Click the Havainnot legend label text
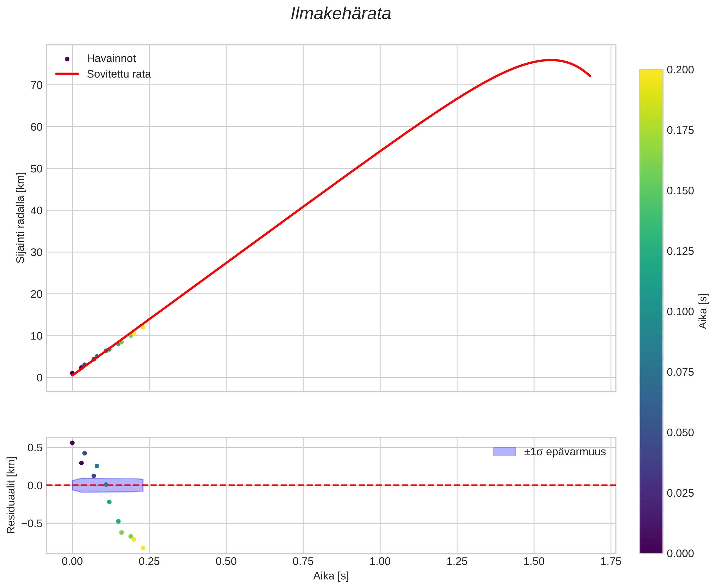 coord(111,59)
